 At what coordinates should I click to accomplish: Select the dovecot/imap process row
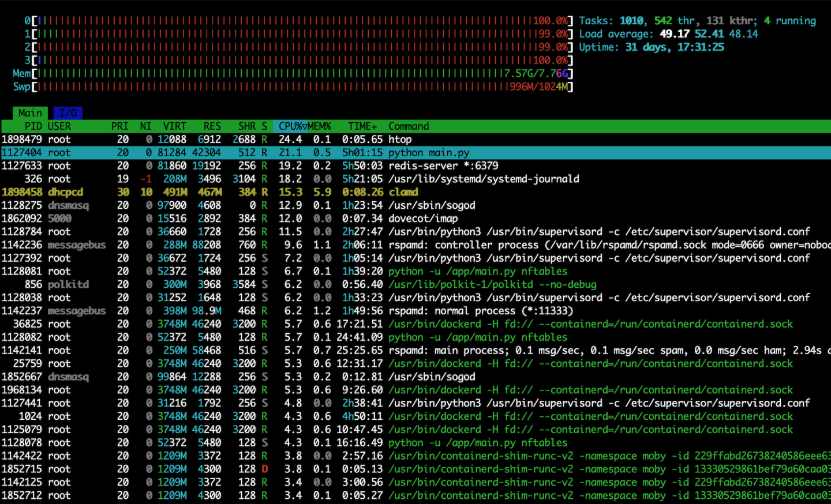click(x=422, y=219)
